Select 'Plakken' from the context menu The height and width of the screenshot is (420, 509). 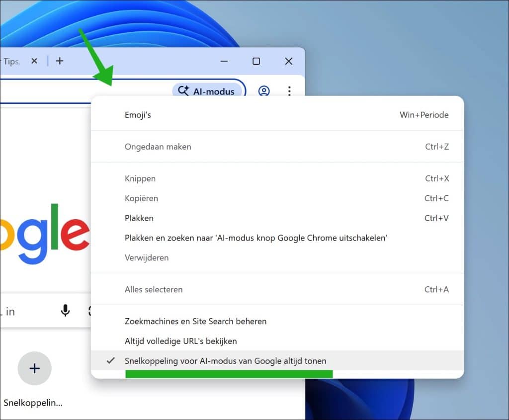(x=139, y=218)
